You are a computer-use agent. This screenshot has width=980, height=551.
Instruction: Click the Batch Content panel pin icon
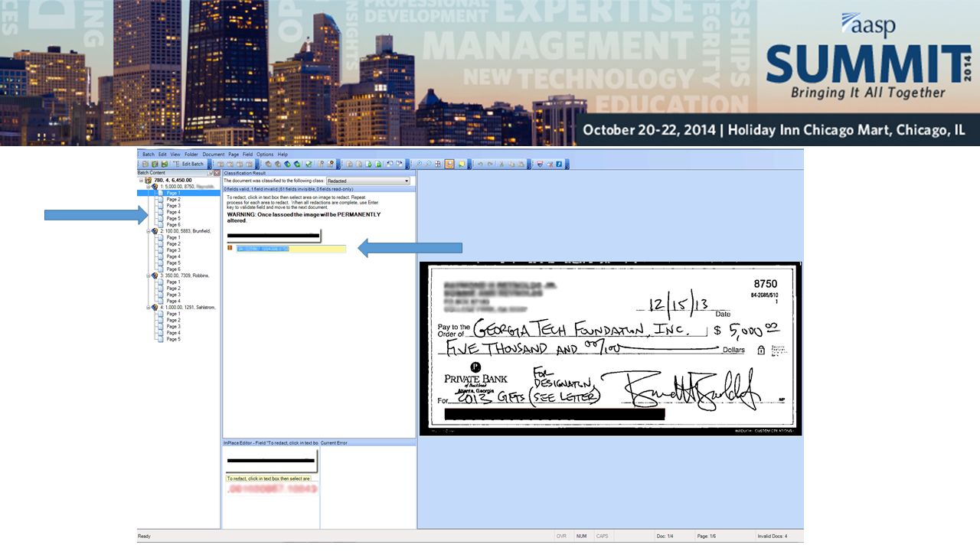[210, 173]
